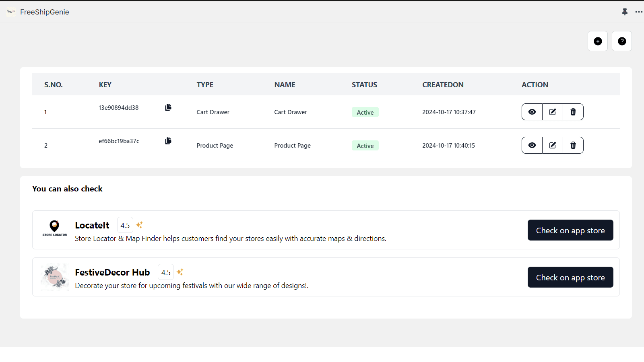
Task: Click the FreeShipGenie app title
Action: point(45,12)
